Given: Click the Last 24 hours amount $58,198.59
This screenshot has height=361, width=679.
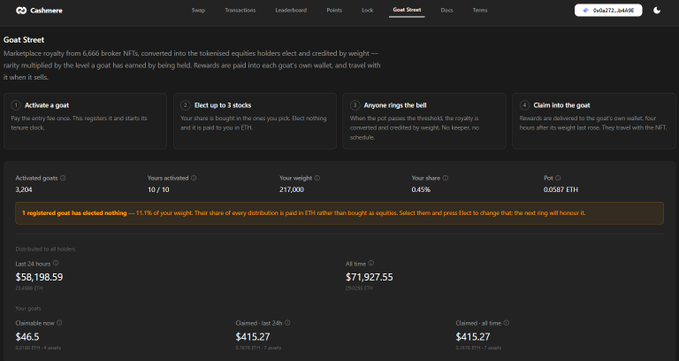Looking at the screenshot, I should click(x=39, y=277).
